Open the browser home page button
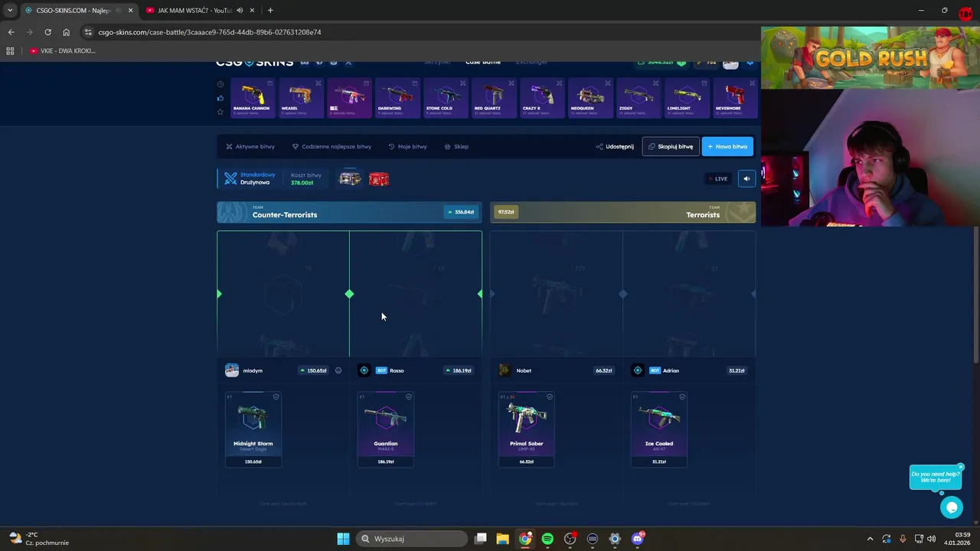Image resolution: width=980 pixels, height=551 pixels. 66,32
